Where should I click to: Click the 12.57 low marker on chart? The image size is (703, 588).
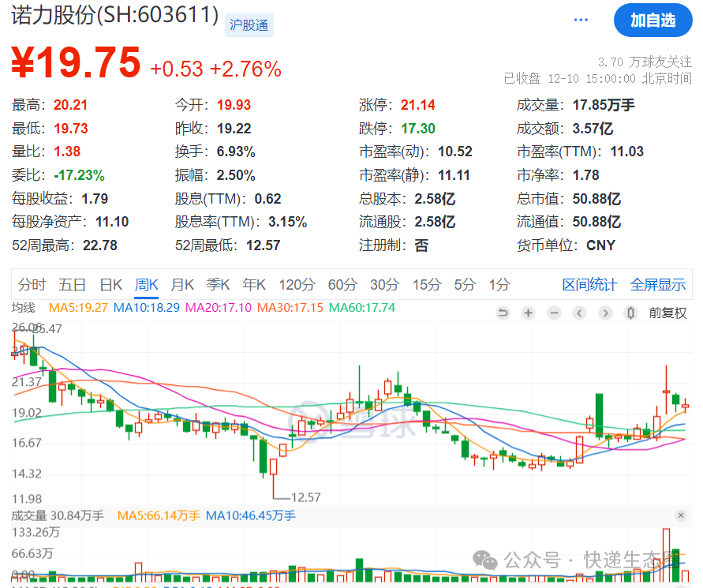[306, 497]
